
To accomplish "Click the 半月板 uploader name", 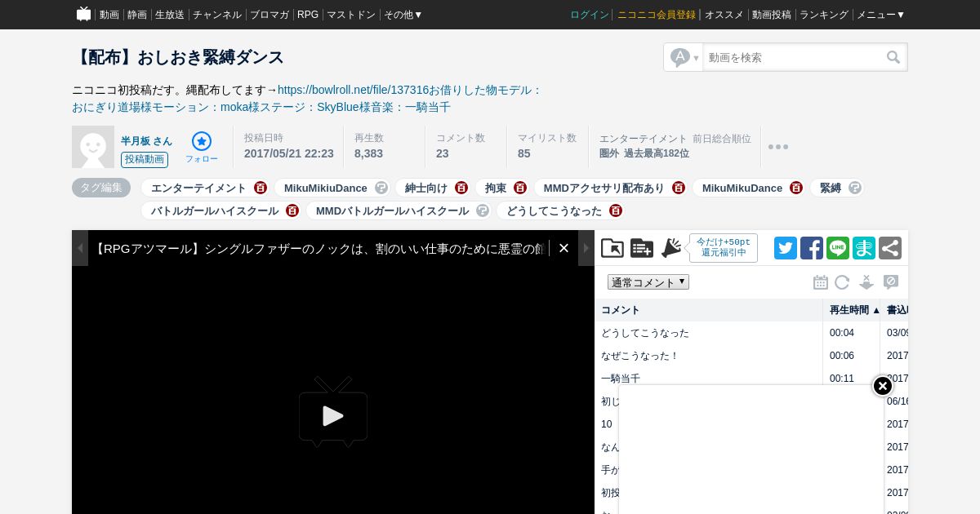I will click(x=146, y=141).
